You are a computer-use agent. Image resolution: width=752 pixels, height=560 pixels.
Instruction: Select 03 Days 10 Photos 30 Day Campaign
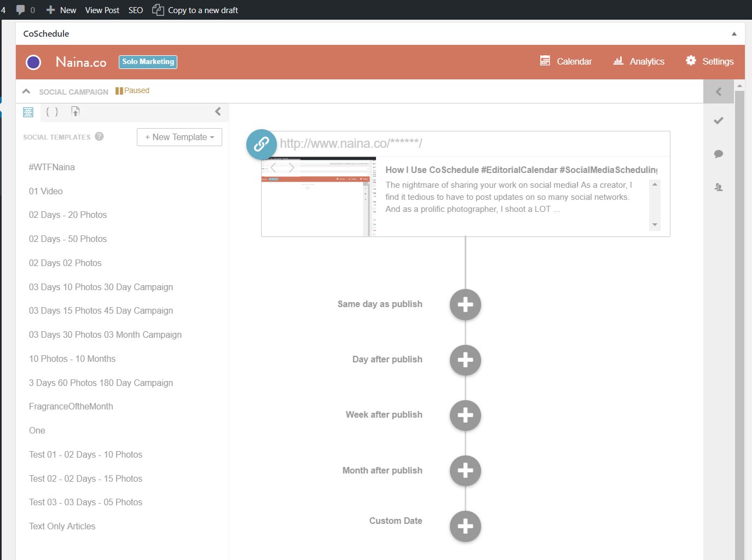pos(101,287)
